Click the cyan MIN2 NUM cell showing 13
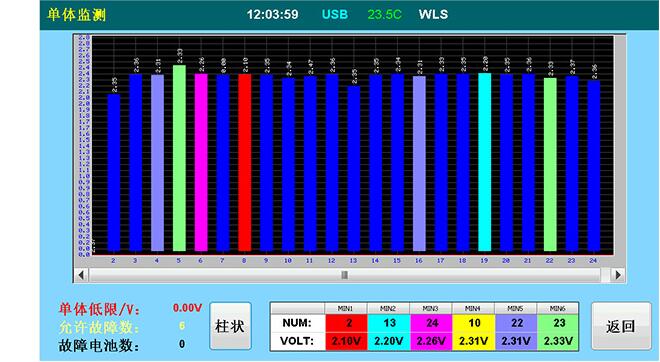Image resolution: width=660 pixels, height=362 pixels. coord(389,323)
